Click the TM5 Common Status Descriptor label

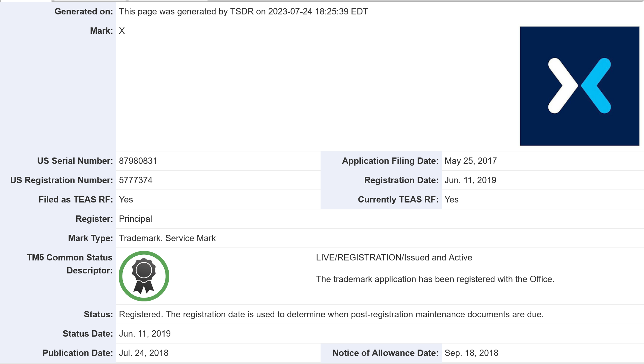click(70, 264)
